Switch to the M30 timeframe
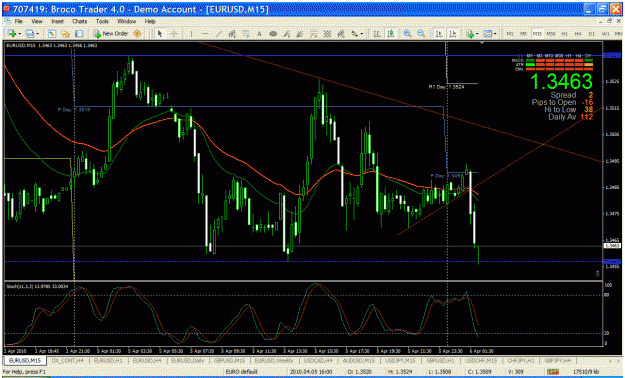The width and height of the screenshot is (625, 378). coord(551,34)
